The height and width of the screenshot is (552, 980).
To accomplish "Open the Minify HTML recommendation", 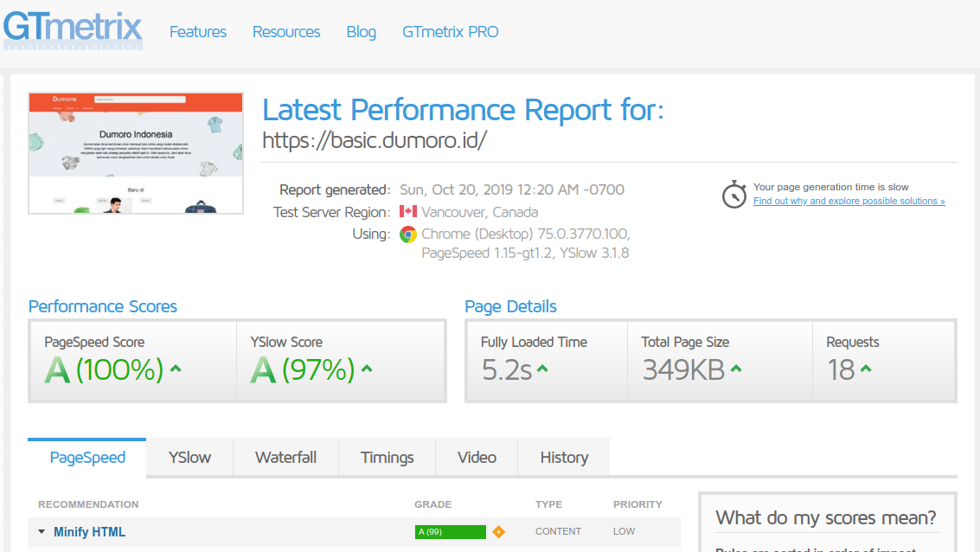I will [x=89, y=532].
